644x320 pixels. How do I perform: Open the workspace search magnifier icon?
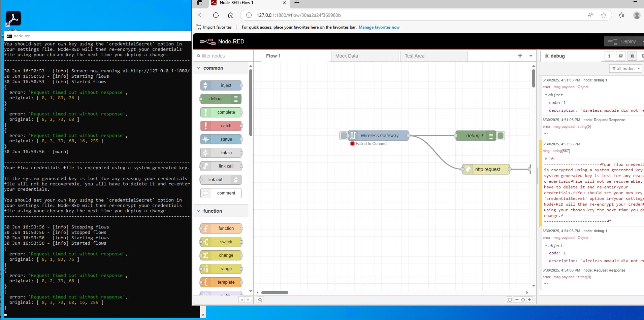click(x=260, y=300)
